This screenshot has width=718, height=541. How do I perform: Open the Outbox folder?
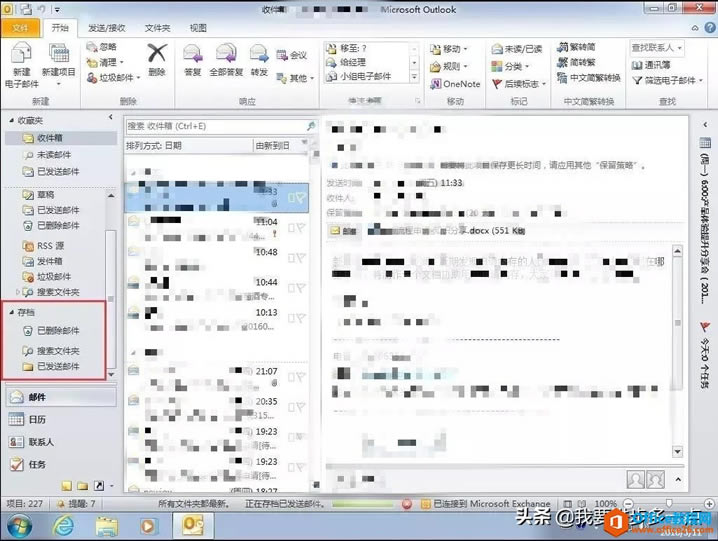pos(43,261)
